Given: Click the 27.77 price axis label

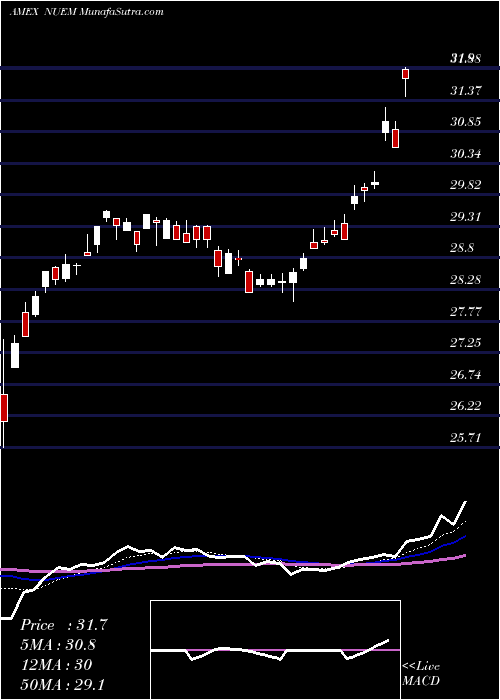Looking at the screenshot, I should (466, 311).
